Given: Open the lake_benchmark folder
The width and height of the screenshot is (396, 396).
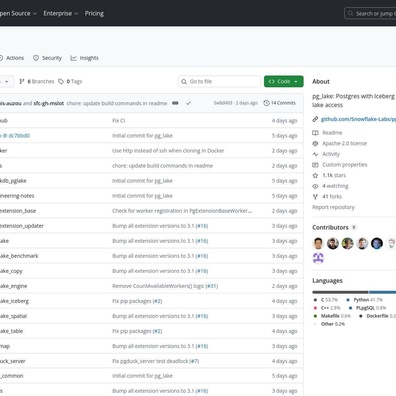Looking at the screenshot, I should (x=19, y=256).
